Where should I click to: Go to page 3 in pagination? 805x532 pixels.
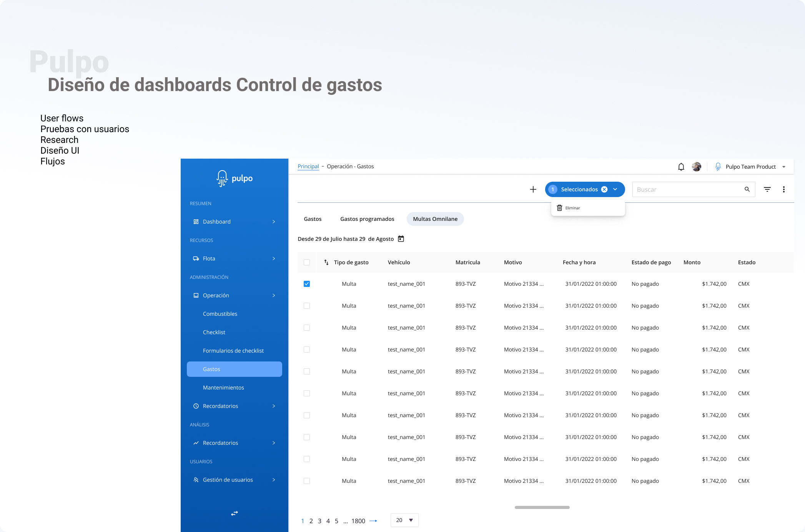coord(319,521)
